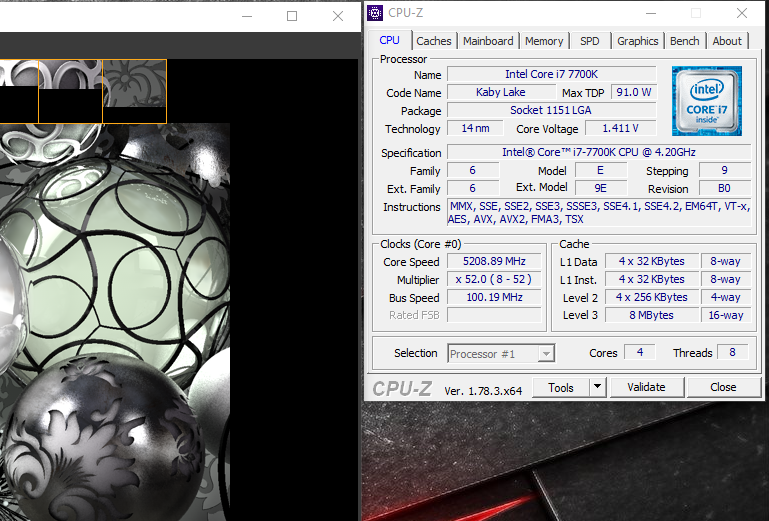Click the Close button in CPU-Z
Screen dimensions: 769x521
point(723,387)
